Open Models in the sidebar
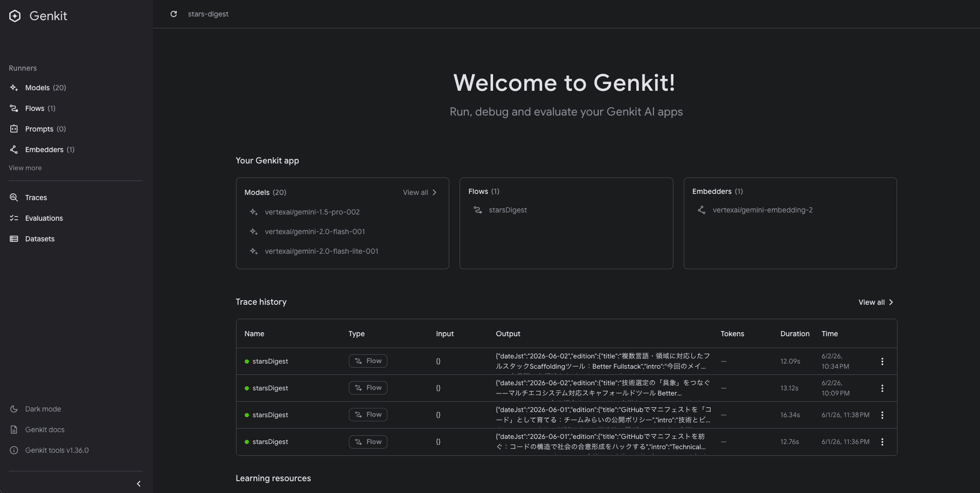The height and width of the screenshot is (493, 980). pyautogui.click(x=45, y=88)
